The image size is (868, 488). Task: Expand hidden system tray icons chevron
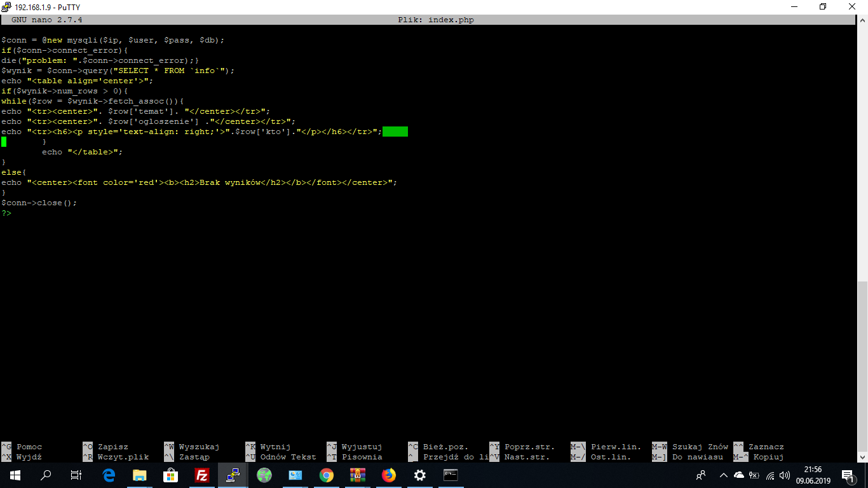(723, 475)
